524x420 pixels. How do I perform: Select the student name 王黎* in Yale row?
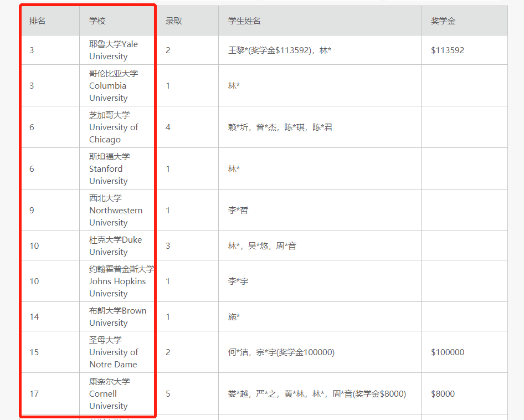(237, 50)
